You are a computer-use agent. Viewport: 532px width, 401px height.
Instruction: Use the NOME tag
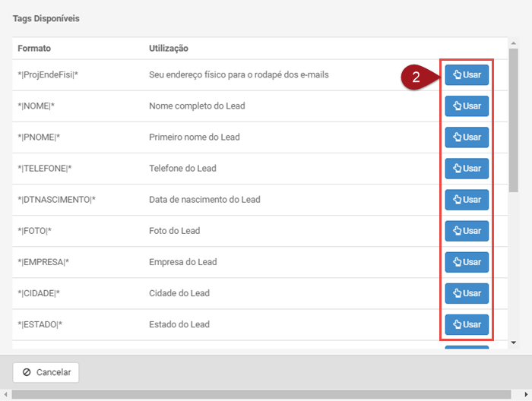point(467,106)
